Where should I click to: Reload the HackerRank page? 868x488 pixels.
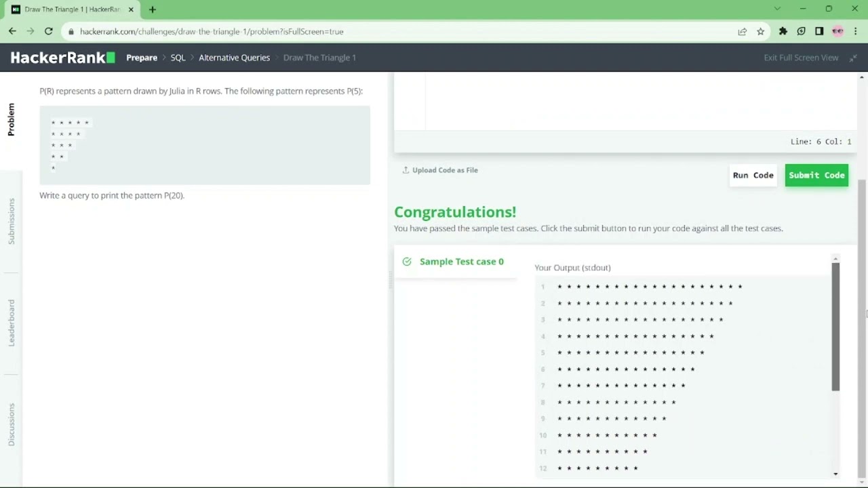coord(49,31)
